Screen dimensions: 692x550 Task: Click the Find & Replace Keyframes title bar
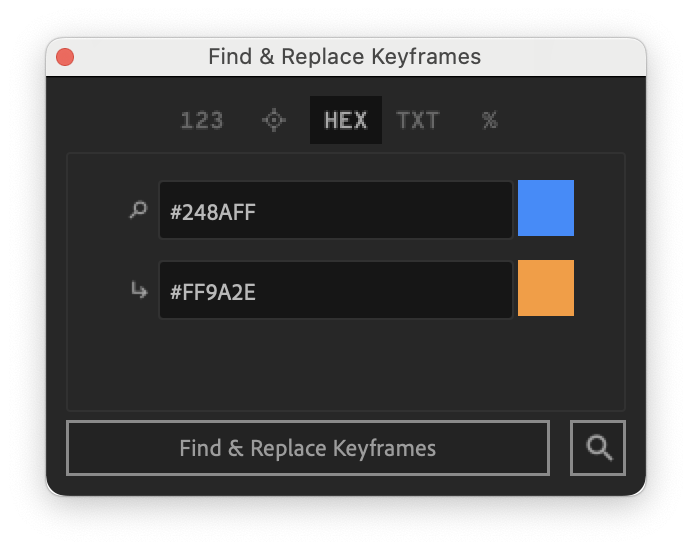346,57
